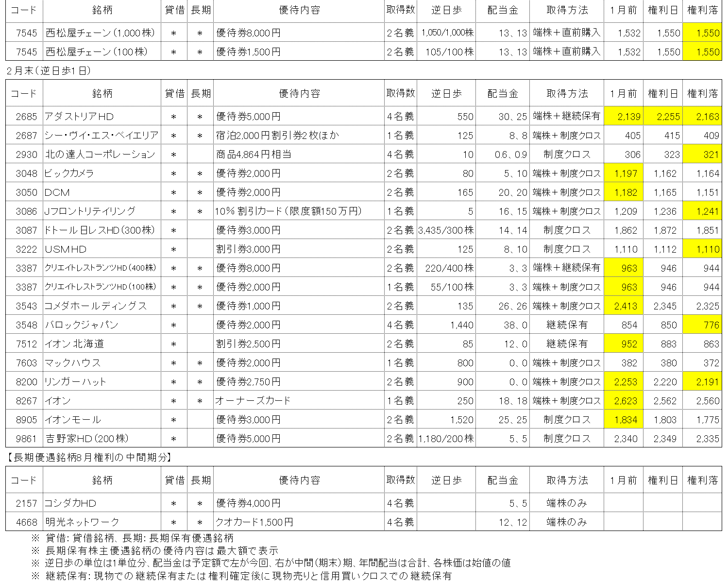Screen dimensions: 728x583
Task: Select コシダカHD name cell
Action: point(102,503)
